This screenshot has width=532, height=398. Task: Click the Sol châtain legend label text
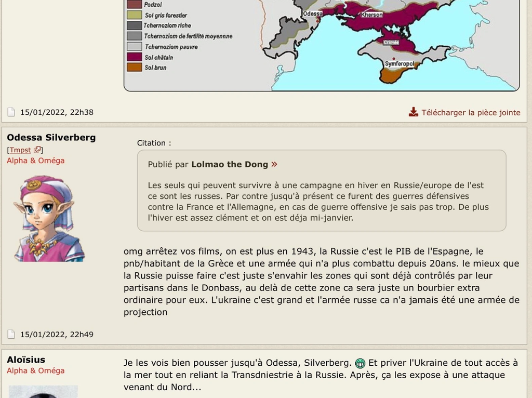click(159, 57)
